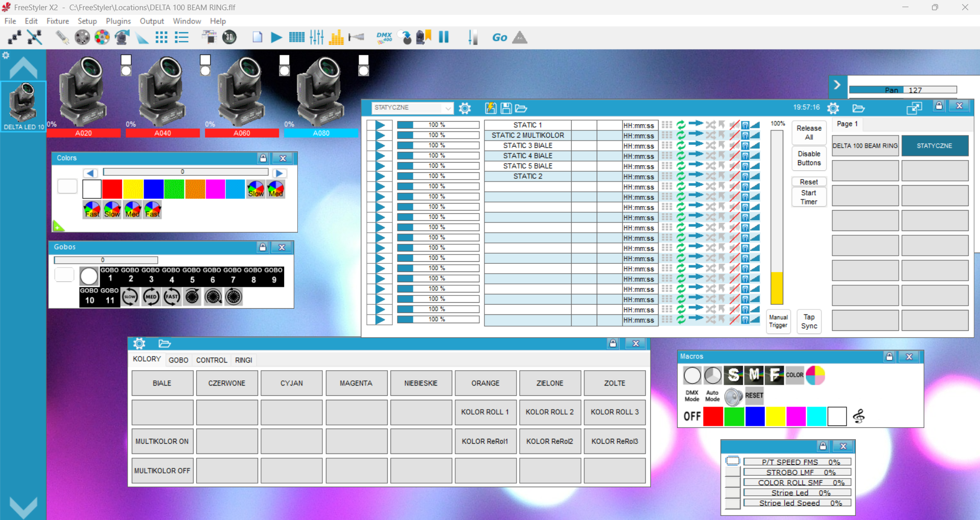This screenshot has width=980, height=520.
Task: Click the pause icon in the toolbar
Action: tap(444, 37)
